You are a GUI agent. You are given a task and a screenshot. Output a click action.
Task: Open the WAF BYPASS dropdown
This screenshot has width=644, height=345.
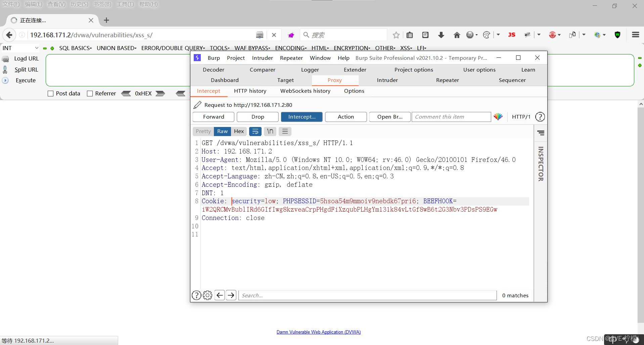click(252, 48)
